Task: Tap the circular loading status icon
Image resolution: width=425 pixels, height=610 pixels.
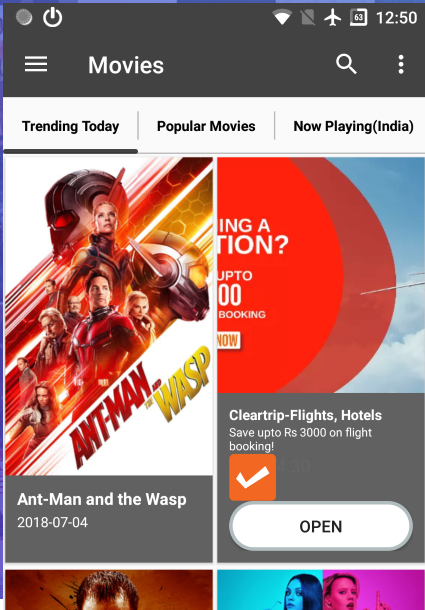Action: click(x=24, y=18)
